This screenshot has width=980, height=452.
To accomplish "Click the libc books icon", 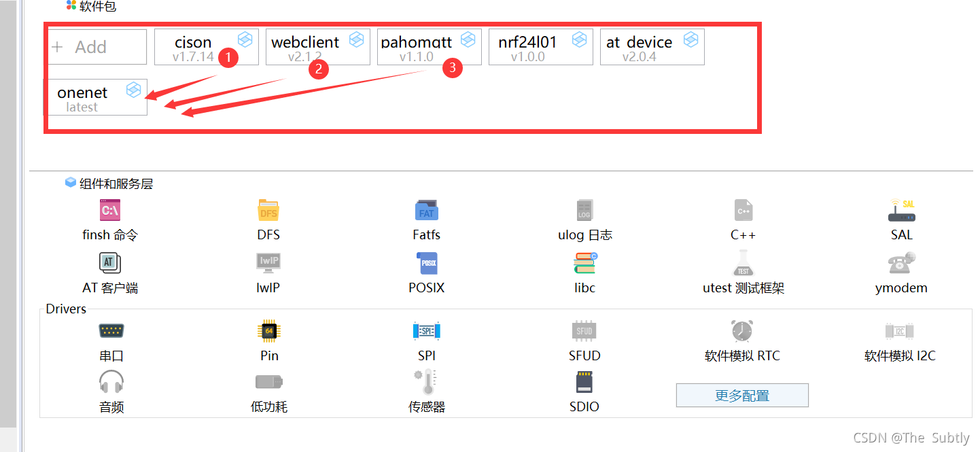I will point(584,263).
